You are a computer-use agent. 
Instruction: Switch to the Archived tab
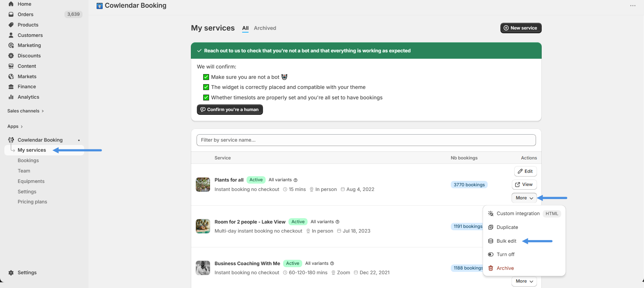265,28
